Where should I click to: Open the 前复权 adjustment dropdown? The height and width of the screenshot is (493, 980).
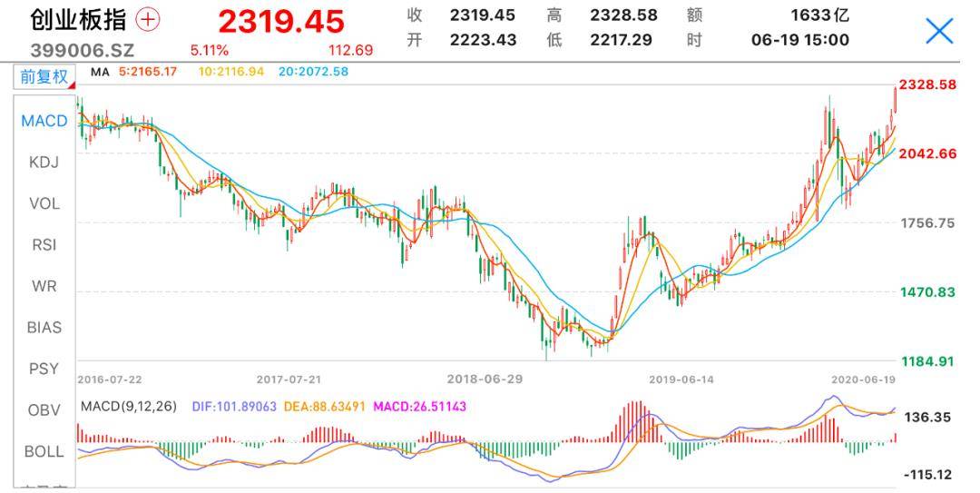coord(44,77)
